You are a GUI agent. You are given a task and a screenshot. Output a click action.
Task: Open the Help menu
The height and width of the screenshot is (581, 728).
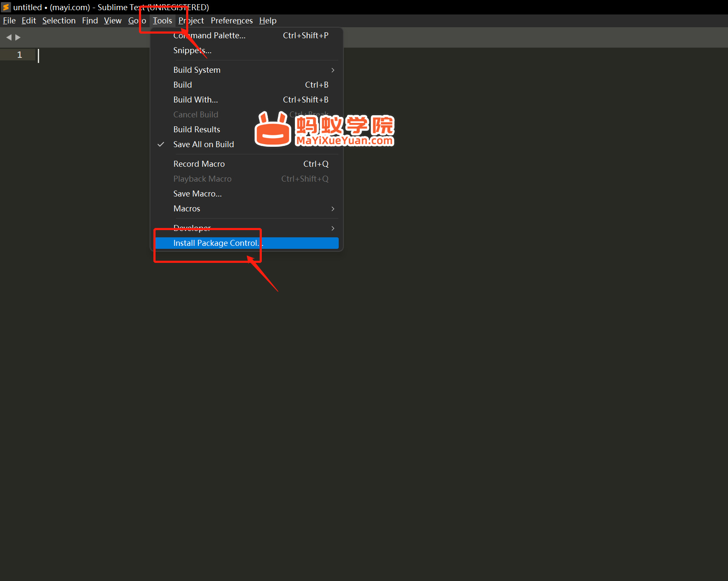[x=268, y=21]
